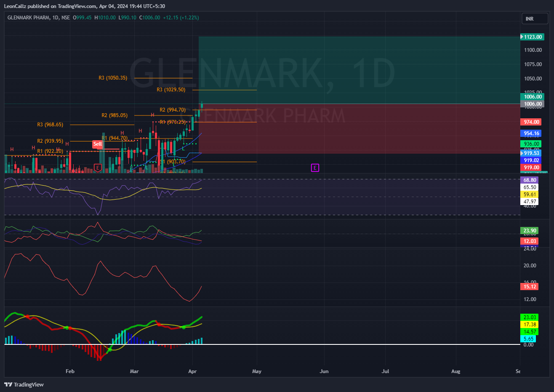Select the blue 919.53 price label
The image size is (554, 392).
531,153
